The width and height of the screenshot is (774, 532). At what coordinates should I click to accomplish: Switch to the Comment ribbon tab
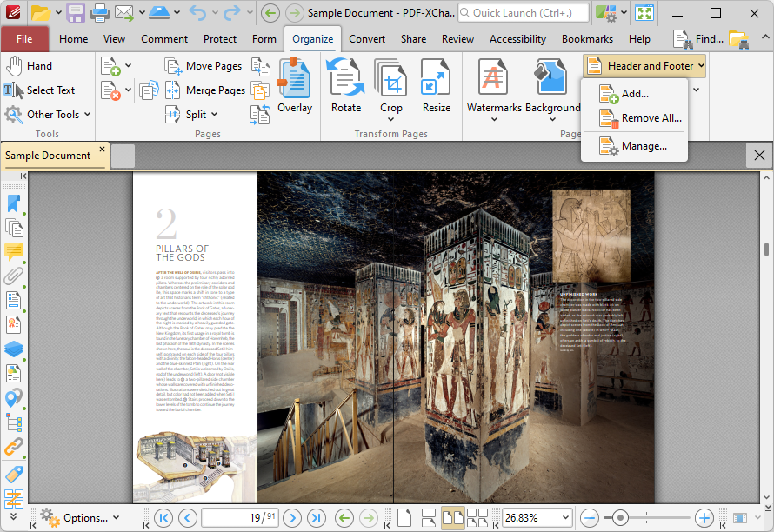(x=164, y=39)
